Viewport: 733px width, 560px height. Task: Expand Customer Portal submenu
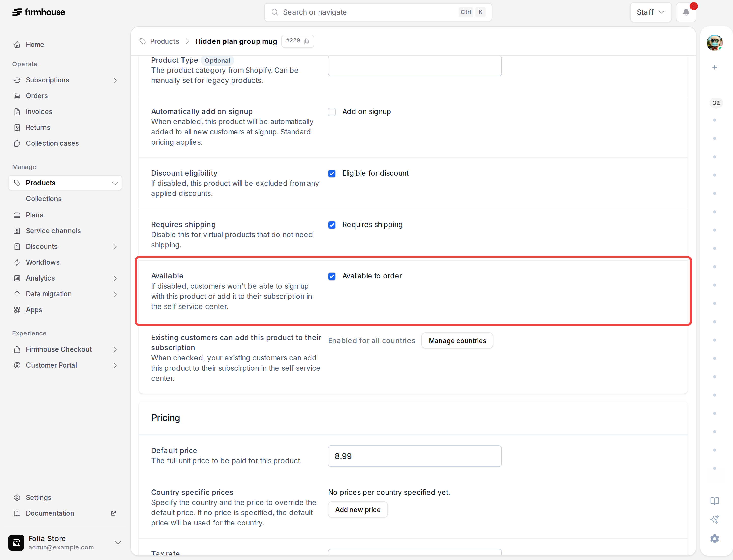115,365
